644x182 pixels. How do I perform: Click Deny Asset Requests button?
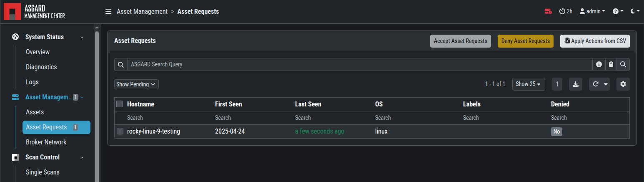tap(525, 41)
